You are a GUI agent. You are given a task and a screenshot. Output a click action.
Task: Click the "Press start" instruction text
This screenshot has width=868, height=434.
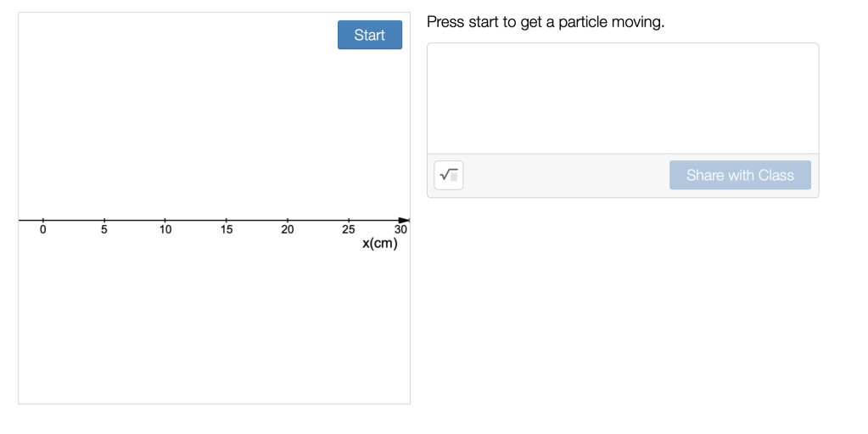pos(546,22)
